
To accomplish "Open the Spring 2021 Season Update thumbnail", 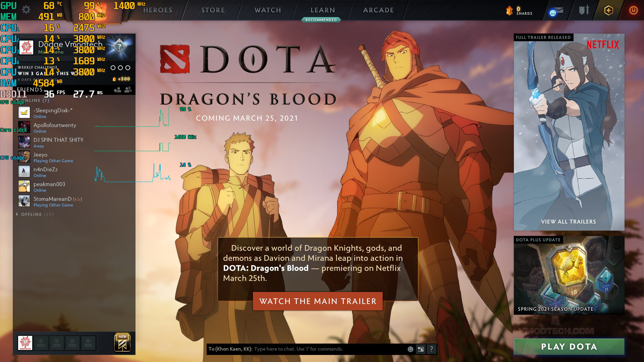I will 569,275.
